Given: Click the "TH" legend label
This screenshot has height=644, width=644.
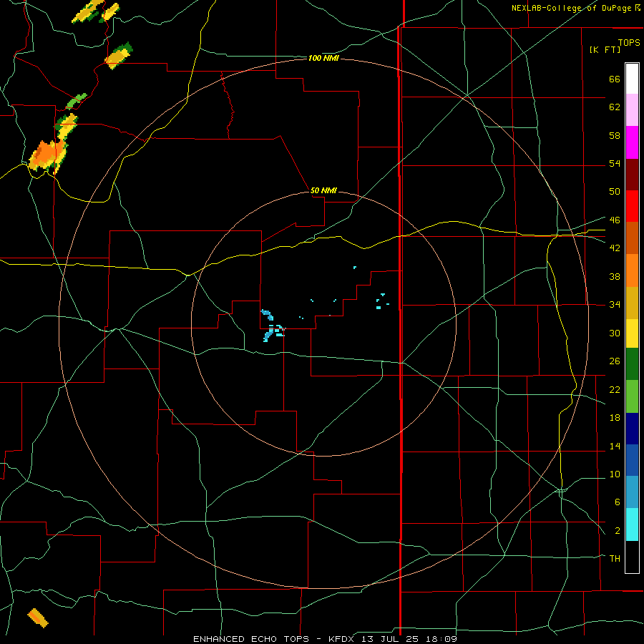Looking at the screenshot, I should pos(615,558).
